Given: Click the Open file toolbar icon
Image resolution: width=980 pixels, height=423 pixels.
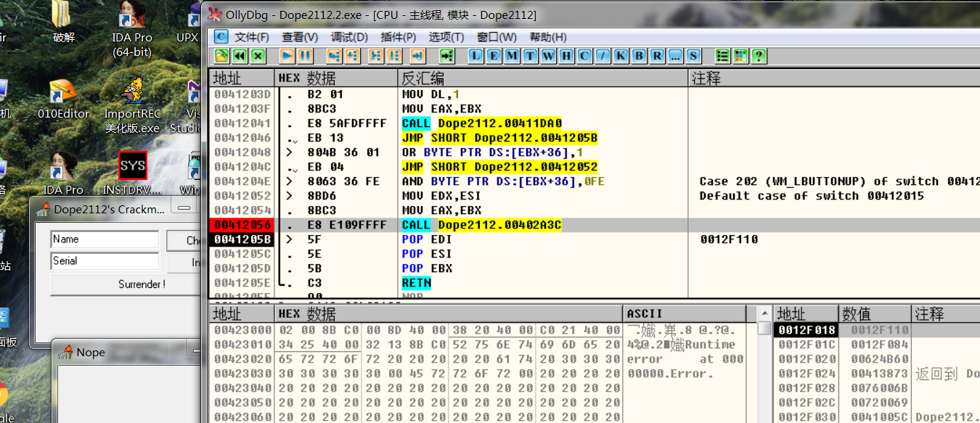Looking at the screenshot, I should 221,55.
